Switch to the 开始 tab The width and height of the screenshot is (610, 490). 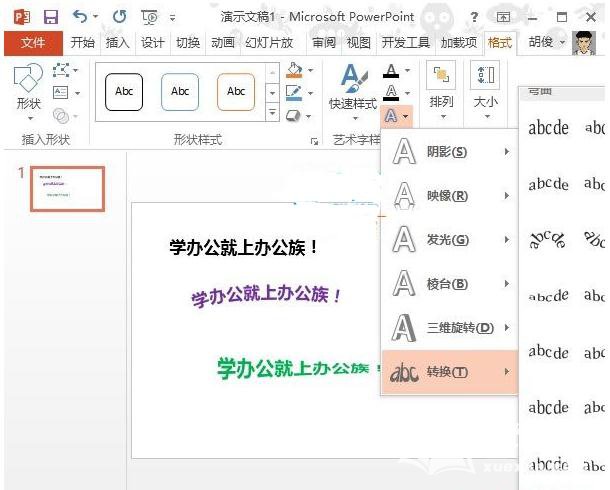82,42
